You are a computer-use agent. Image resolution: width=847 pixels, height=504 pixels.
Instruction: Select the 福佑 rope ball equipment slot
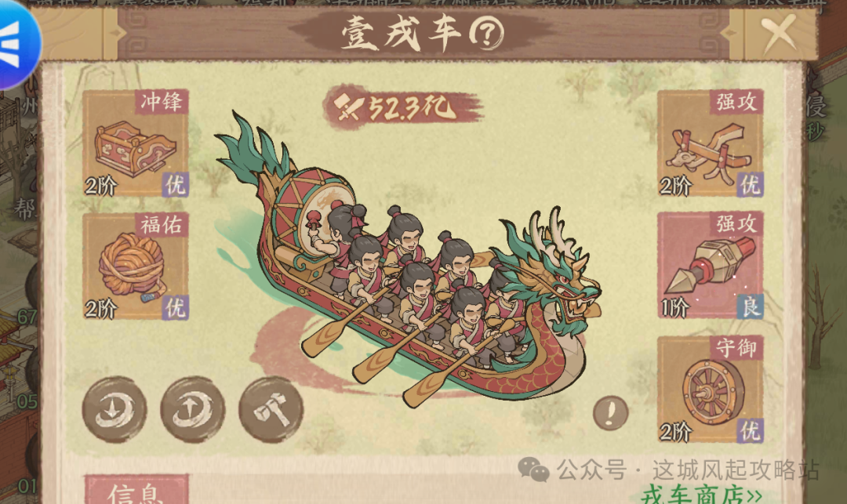tap(135, 266)
